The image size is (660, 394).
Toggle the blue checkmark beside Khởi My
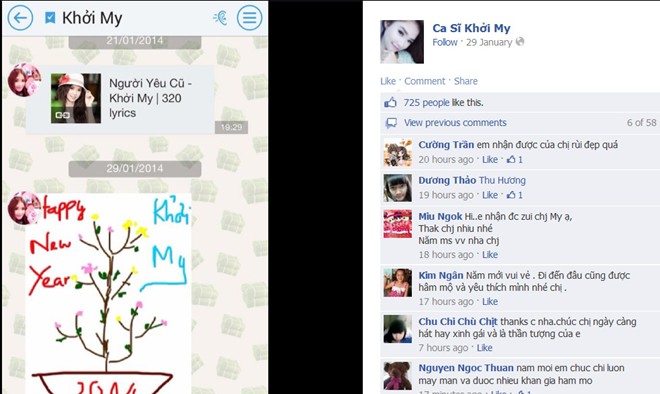tap(50, 18)
